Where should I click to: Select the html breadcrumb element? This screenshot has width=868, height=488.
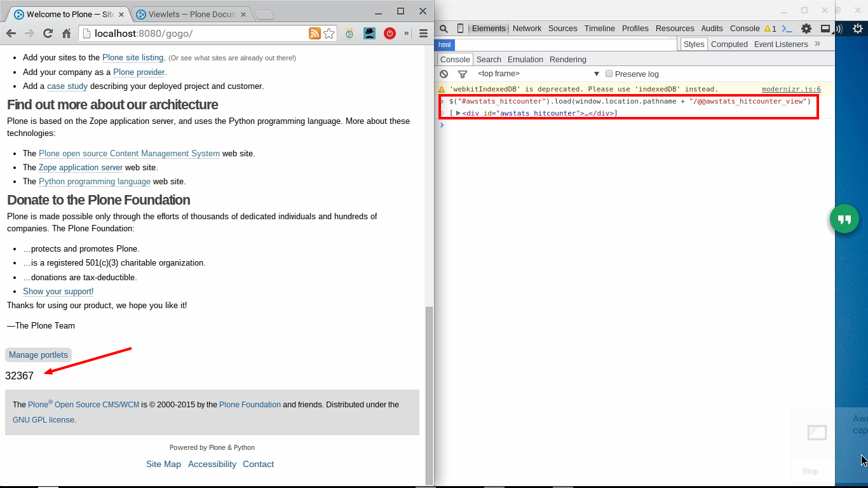445,44
